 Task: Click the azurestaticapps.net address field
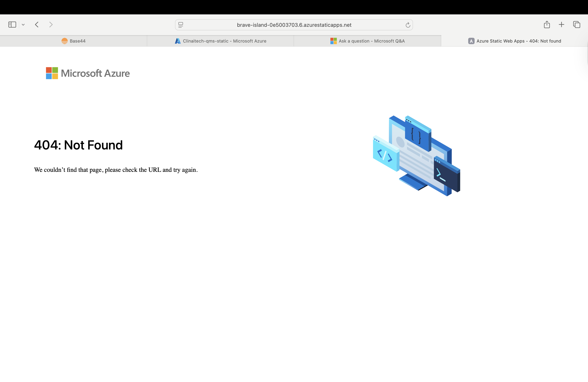(294, 25)
